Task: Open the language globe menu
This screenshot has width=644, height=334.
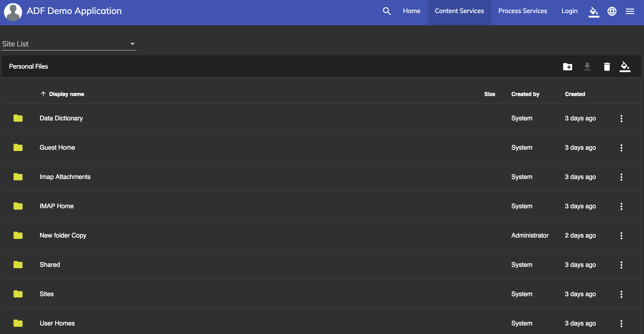Action: click(612, 11)
